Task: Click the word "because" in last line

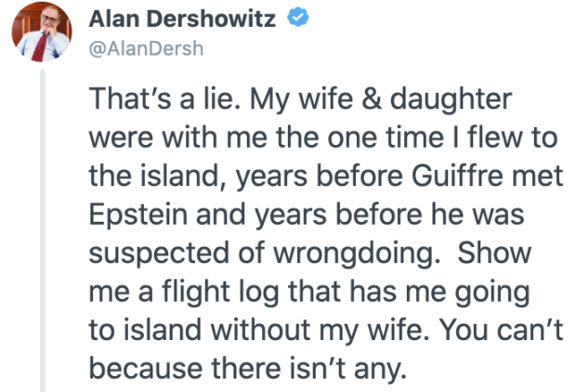Action: 146,369
